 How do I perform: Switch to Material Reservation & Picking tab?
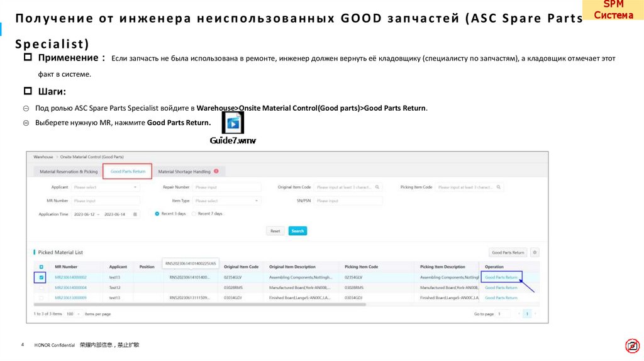[69, 172]
